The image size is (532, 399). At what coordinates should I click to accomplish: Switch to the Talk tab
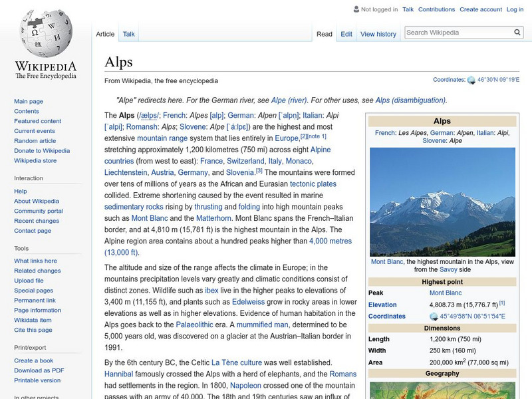(128, 34)
